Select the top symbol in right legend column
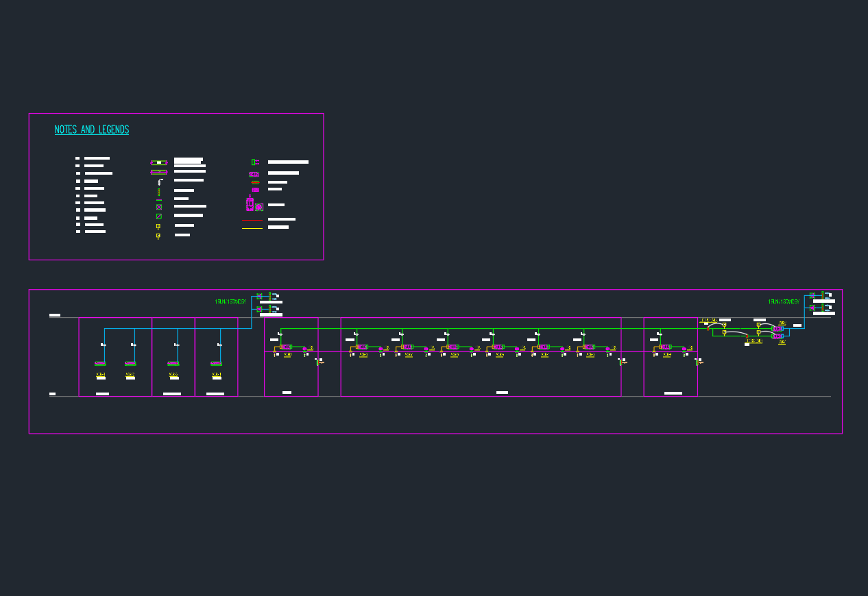 point(254,162)
